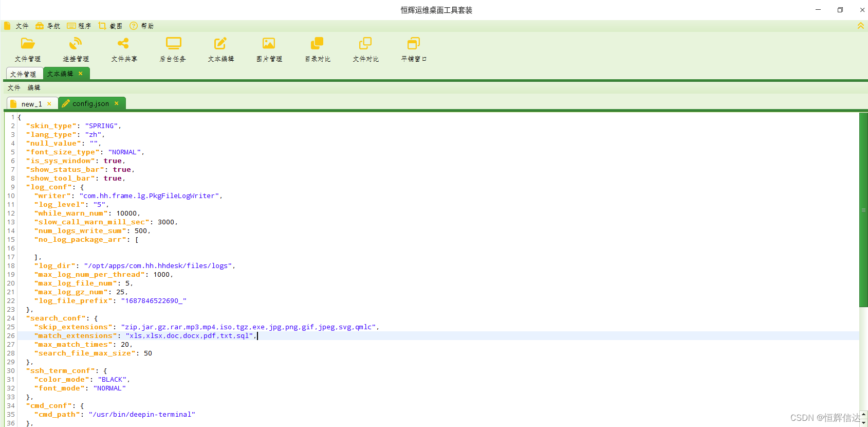
Task: Open the editor's 文件 submenu
Action: pyautogui.click(x=14, y=88)
